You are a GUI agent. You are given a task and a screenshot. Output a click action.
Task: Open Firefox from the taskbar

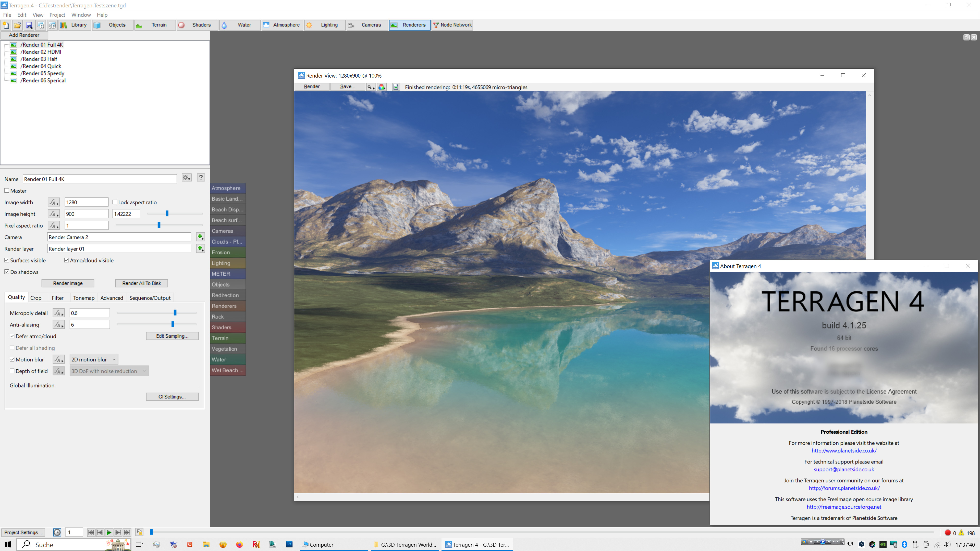tap(239, 545)
